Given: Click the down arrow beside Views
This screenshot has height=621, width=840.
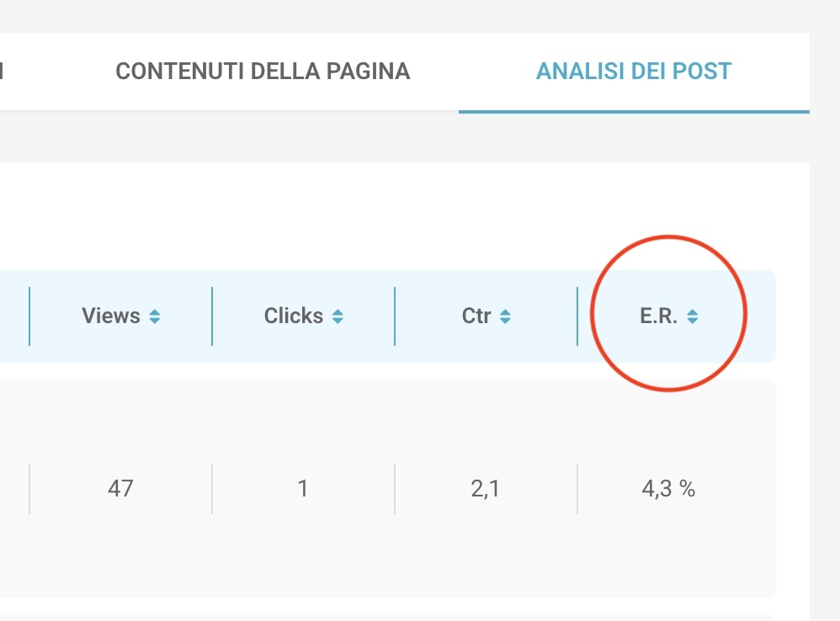Looking at the screenshot, I should (155, 321).
